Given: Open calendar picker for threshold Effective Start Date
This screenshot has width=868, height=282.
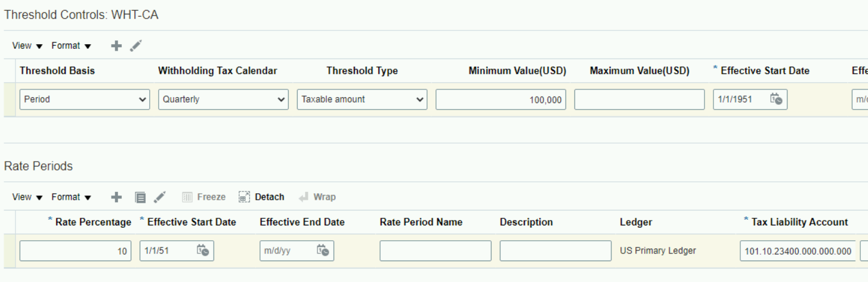Looking at the screenshot, I should coord(776,100).
